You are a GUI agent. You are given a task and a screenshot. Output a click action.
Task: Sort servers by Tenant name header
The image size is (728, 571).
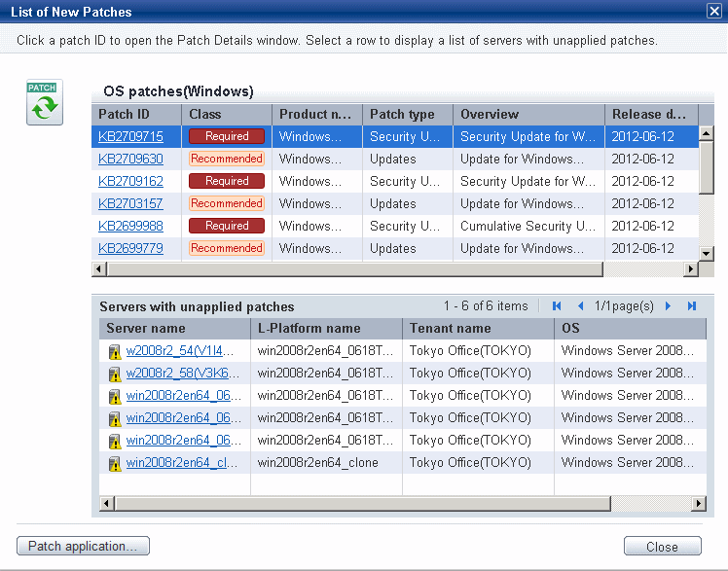(x=478, y=329)
